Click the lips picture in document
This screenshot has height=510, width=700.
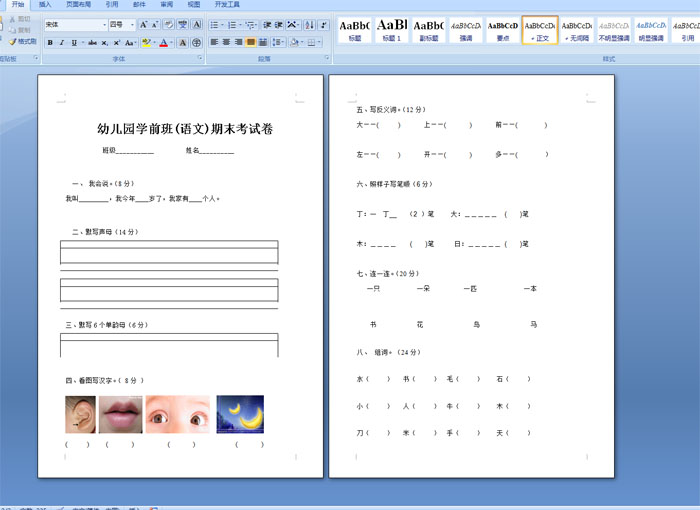coord(121,414)
